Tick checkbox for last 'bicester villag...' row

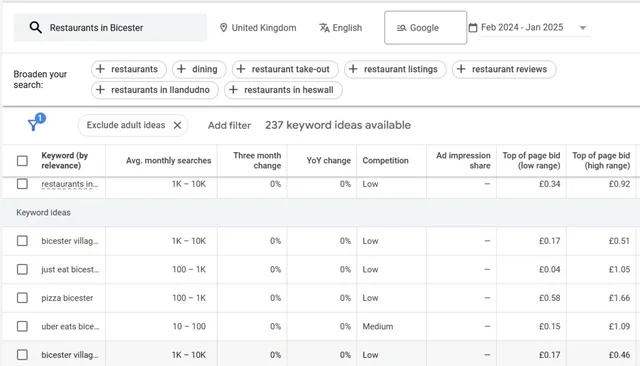tap(22, 355)
